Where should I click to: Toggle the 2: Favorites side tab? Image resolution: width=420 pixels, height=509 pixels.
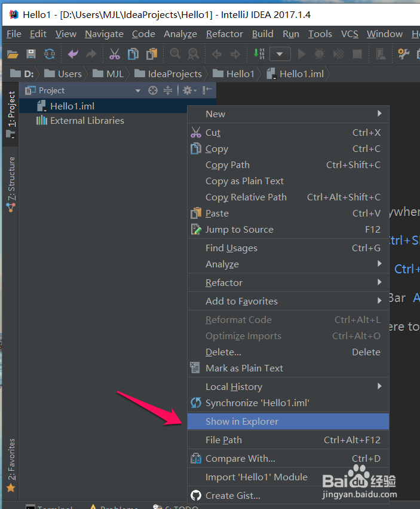pos(11,465)
